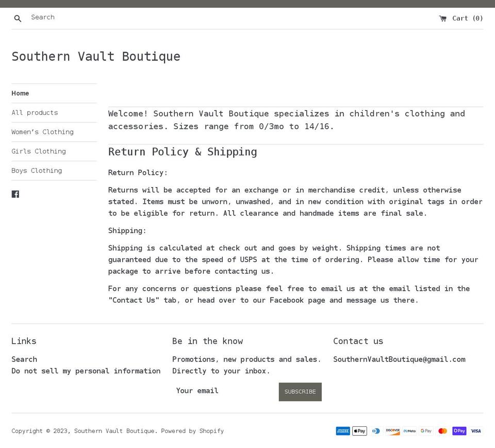The height and width of the screenshot is (448, 495).
Task: Click the Diners Club payment icon
Action: tap(376, 431)
